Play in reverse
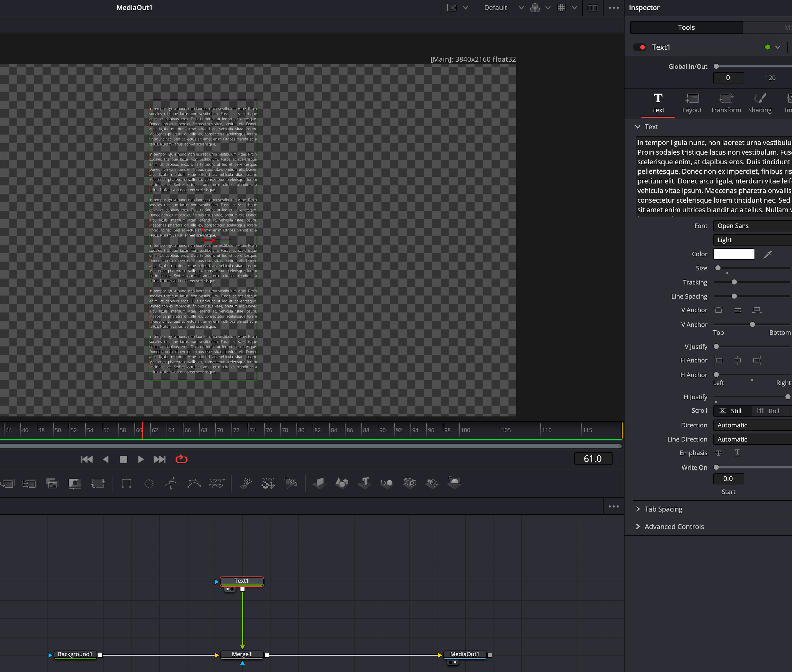The image size is (792, 672). pos(105,459)
